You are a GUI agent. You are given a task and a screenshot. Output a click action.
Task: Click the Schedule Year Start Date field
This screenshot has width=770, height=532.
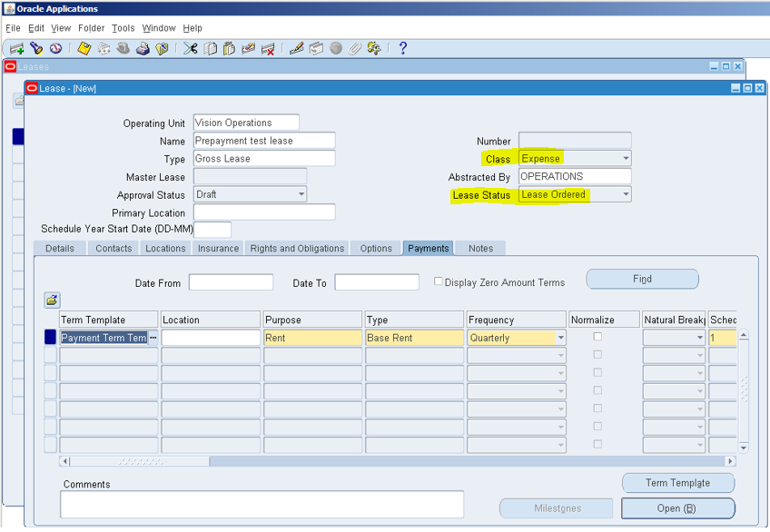click(212, 229)
